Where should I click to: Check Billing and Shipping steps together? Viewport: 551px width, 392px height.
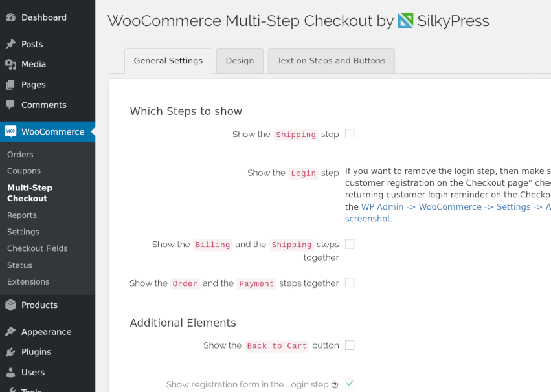click(350, 244)
